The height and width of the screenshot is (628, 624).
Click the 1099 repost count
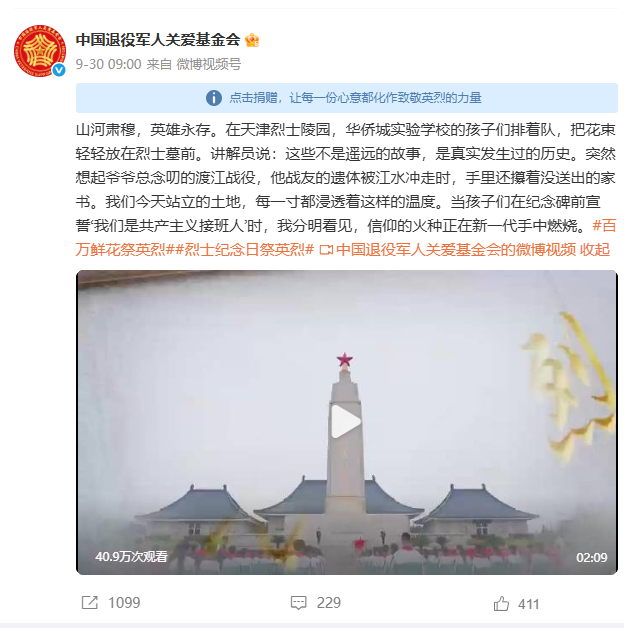click(124, 603)
